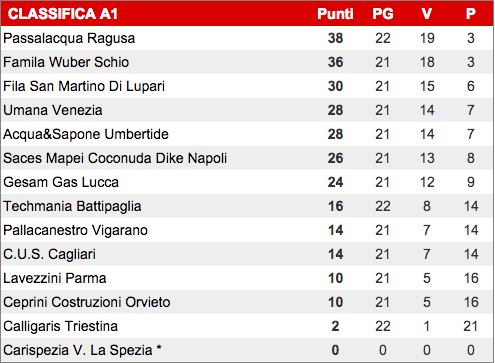This screenshot has height=363, width=495.
Task: Open Carispezia V. La Spezia entry
Action: pos(82,350)
